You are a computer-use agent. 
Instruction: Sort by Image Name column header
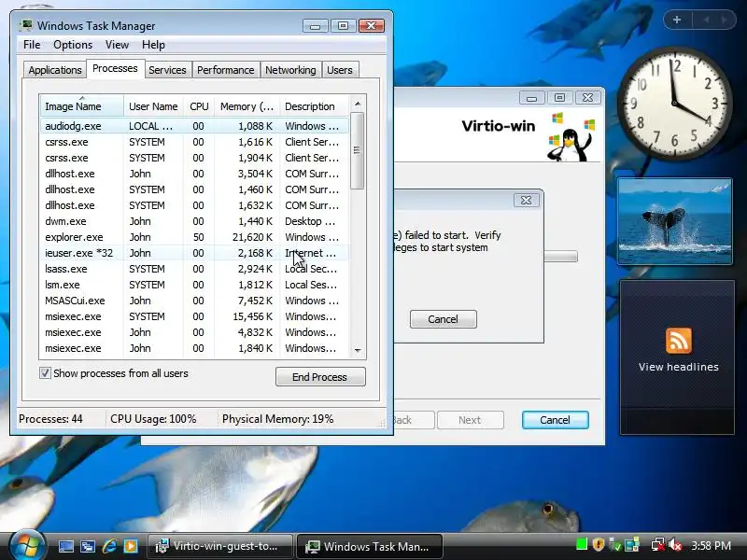pos(81,106)
